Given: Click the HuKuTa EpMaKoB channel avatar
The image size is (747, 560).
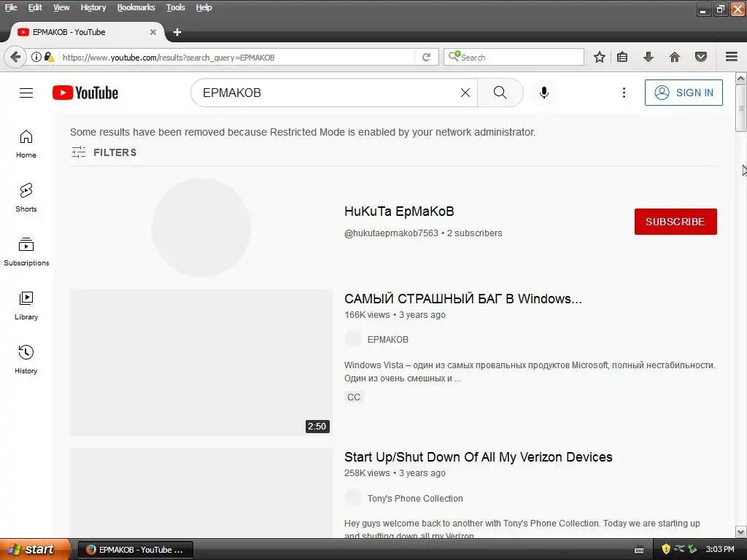Looking at the screenshot, I should [x=201, y=227].
